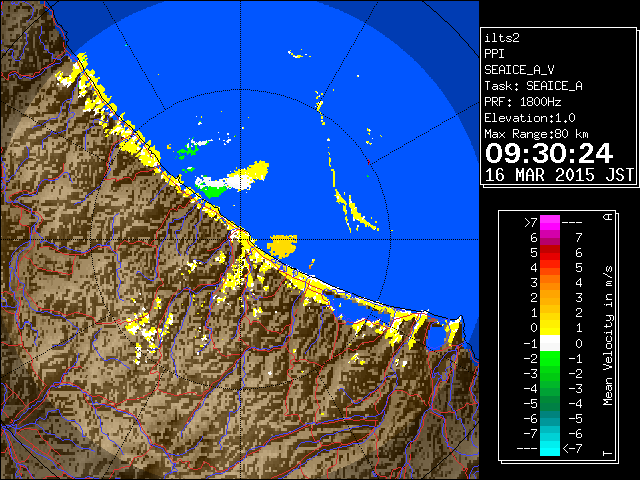Click the ">7" legend label

531,222
